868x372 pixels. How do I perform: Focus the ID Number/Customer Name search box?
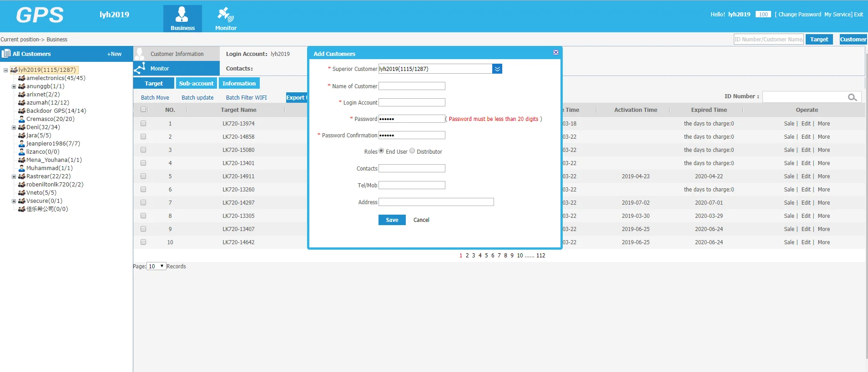(x=769, y=39)
